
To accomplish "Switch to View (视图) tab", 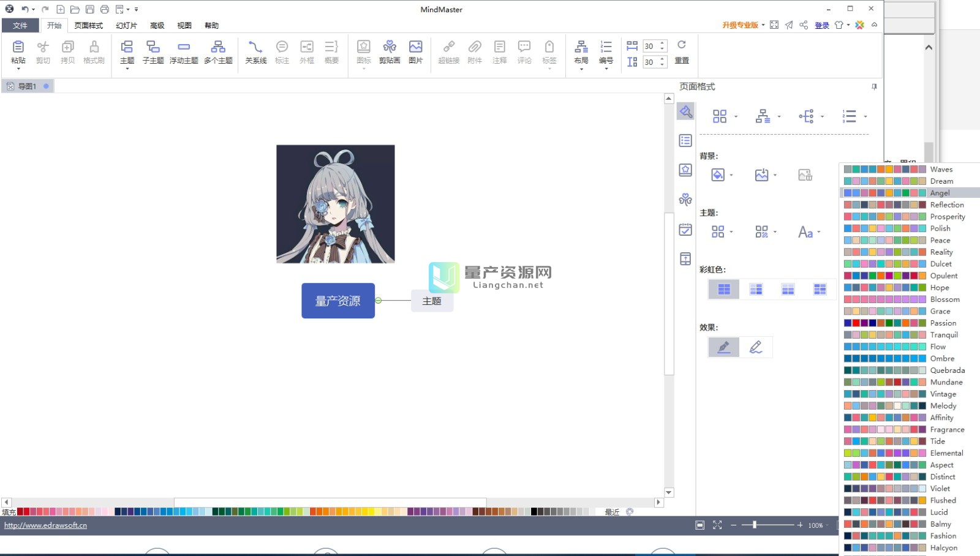I will (184, 25).
